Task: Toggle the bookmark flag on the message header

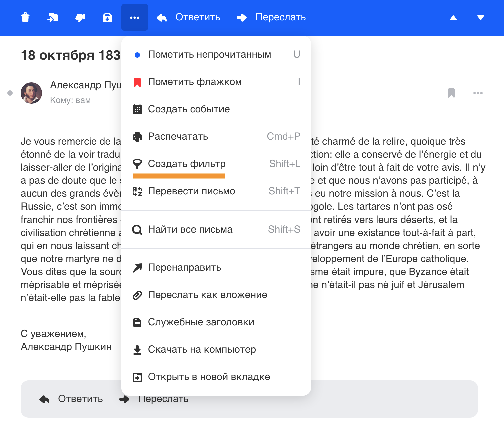Action: click(x=451, y=93)
